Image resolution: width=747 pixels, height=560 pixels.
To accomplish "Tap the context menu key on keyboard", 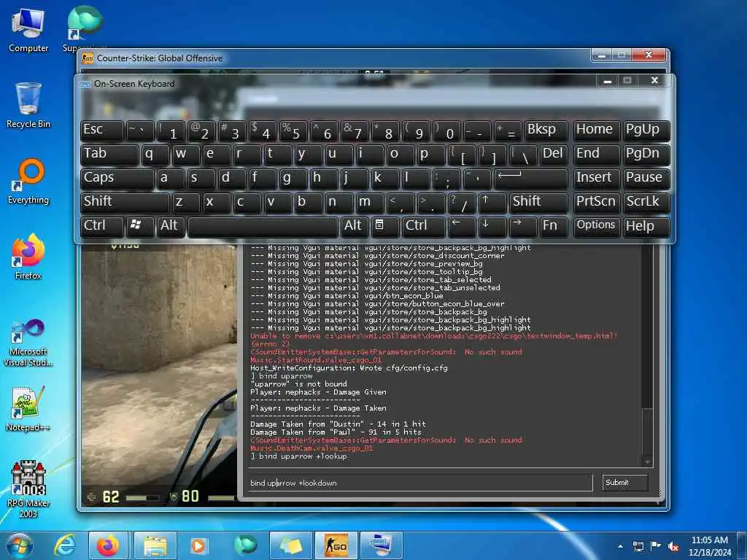I will click(384, 226).
